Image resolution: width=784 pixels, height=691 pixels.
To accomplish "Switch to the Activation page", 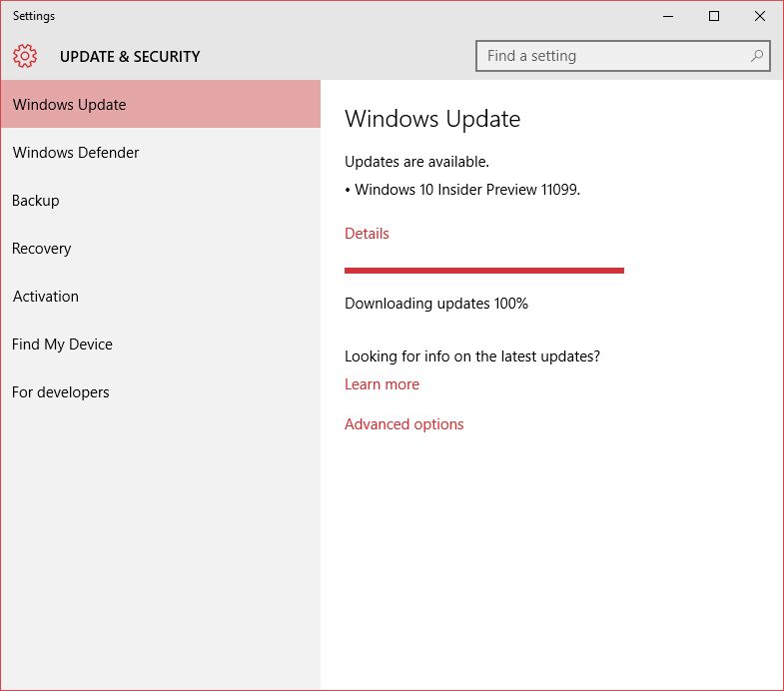I will (x=161, y=296).
